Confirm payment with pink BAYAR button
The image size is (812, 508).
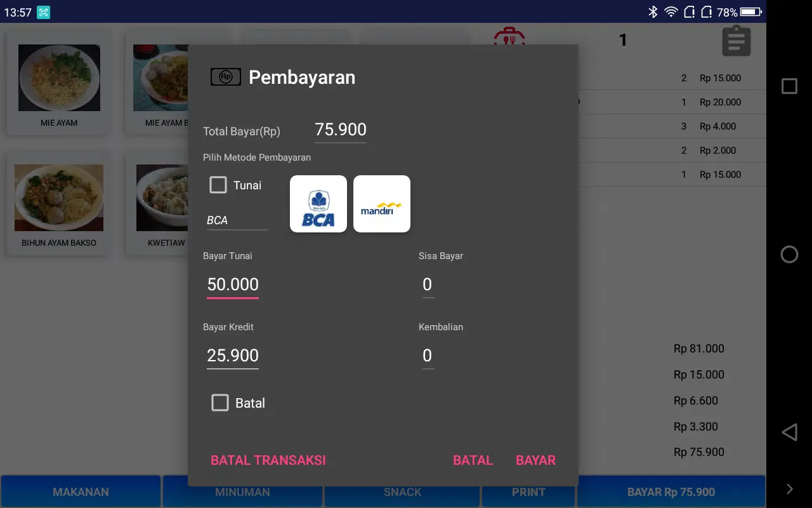tap(535, 460)
